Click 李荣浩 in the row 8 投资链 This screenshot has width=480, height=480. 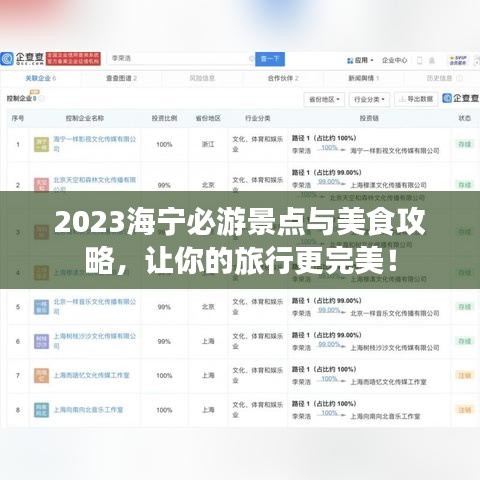coord(301,416)
